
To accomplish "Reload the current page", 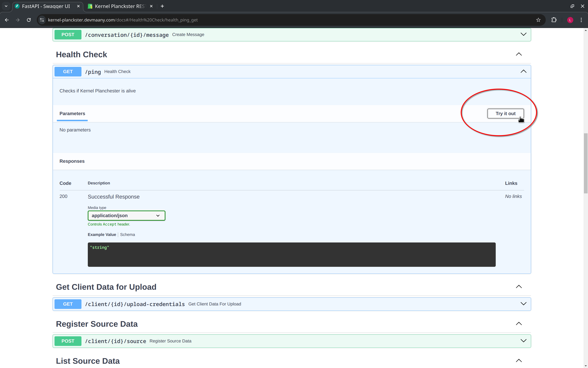I will click(x=29, y=20).
